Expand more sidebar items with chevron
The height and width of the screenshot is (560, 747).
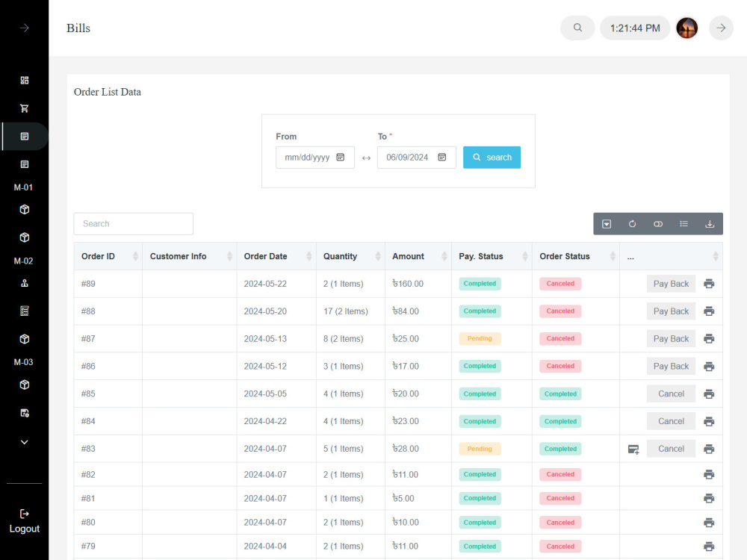25,442
